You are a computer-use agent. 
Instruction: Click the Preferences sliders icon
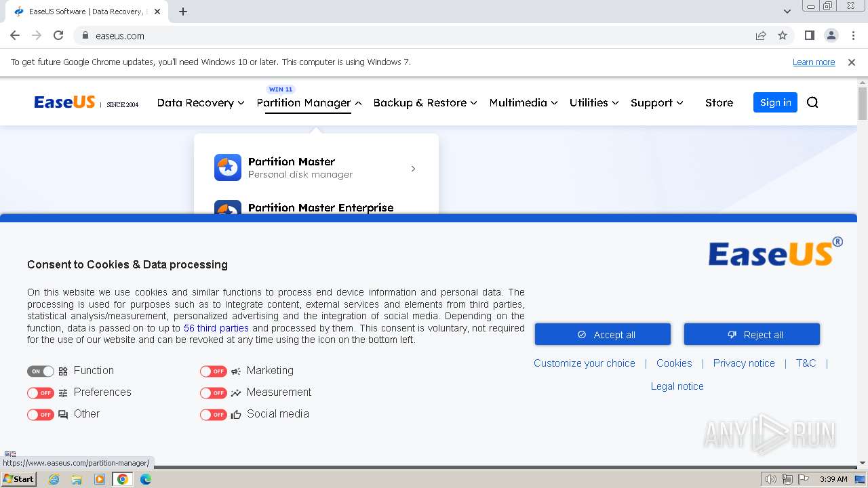[63, 392]
